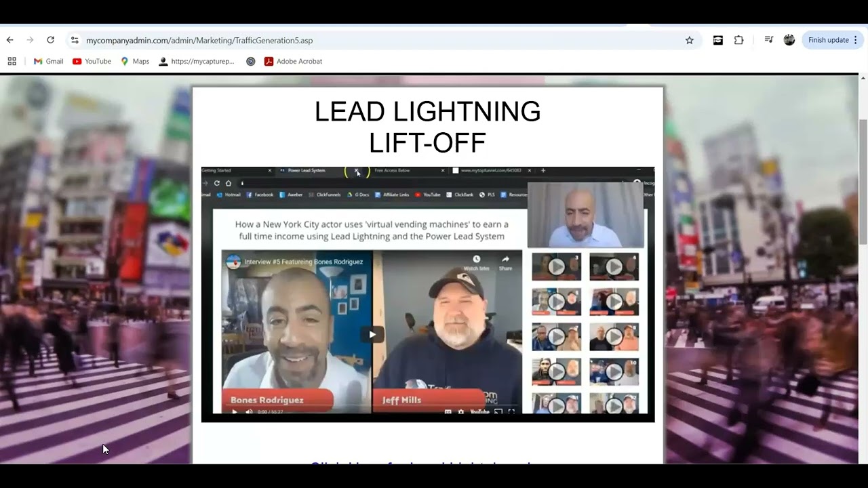Play the Lead Lightning Lift-Off video
The image size is (868, 488).
pyautogui.click(x=372, y=334)
